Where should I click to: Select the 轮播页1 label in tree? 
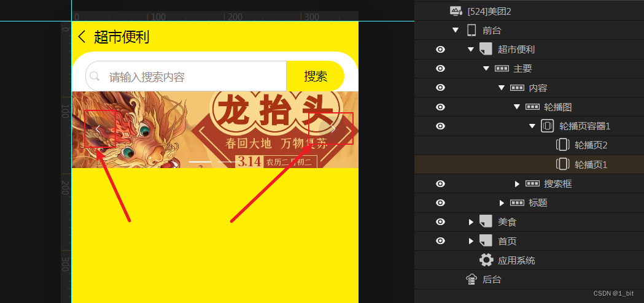[x=591, y=164]
